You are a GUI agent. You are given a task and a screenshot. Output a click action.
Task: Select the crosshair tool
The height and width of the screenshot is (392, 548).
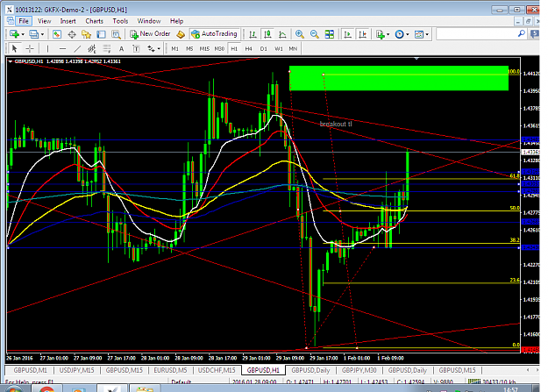30,48
